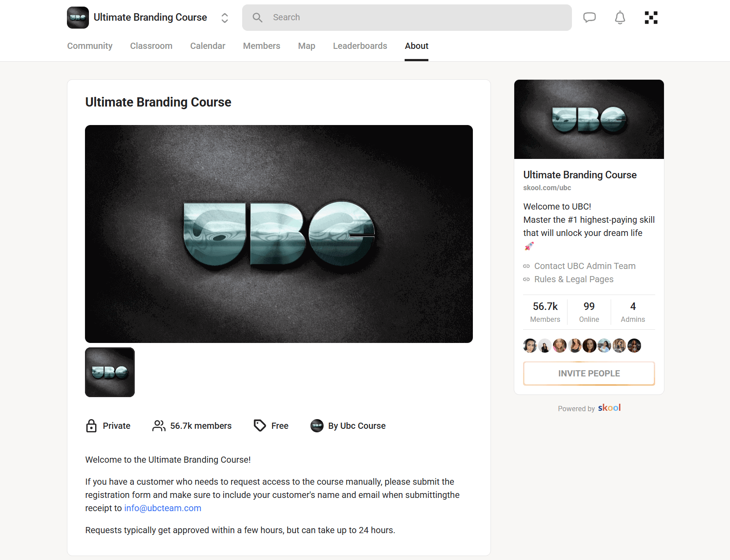This screenshot has width=730, height=560.
Task: Click the magnifier search icon
Action: coord(258,18)
